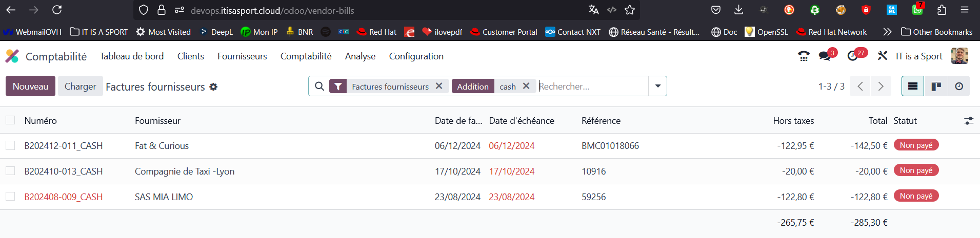Open bill B202408-009_CASH

click(x=64, y=197)
